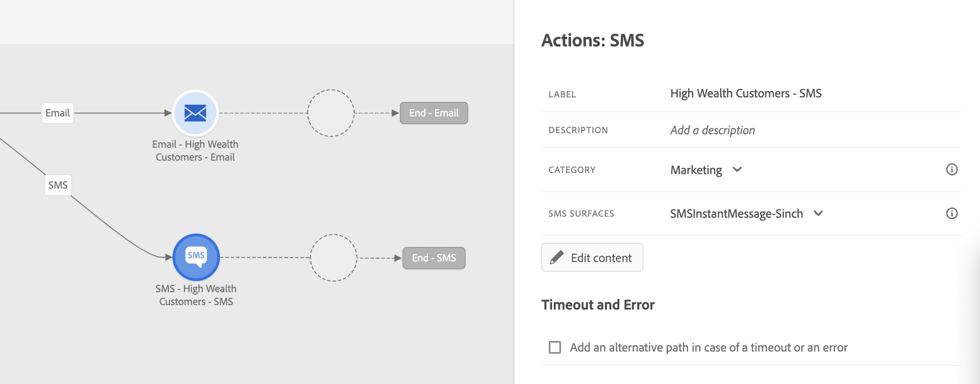Select the Email action node icon
The image size is (980, 384).
[x=195, y=113]
